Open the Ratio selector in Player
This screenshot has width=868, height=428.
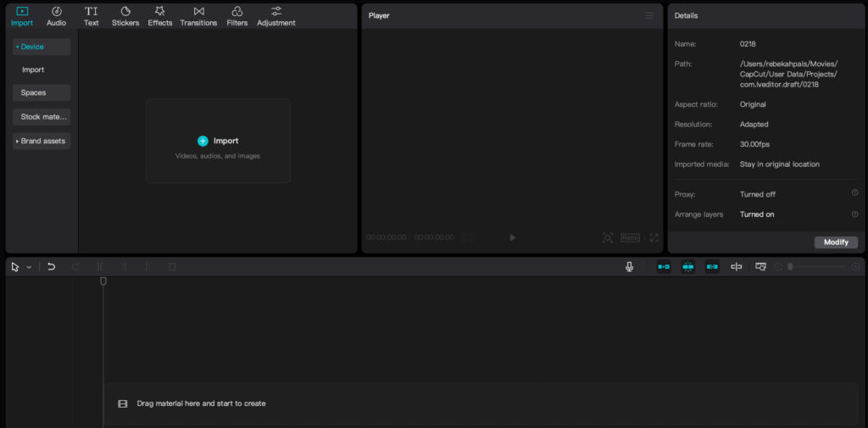630,237
